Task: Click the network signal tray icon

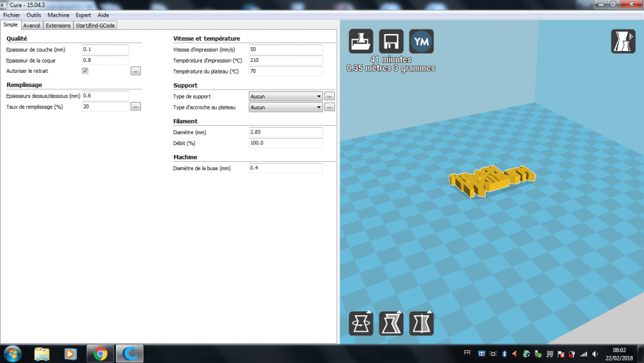Action: 583,354
